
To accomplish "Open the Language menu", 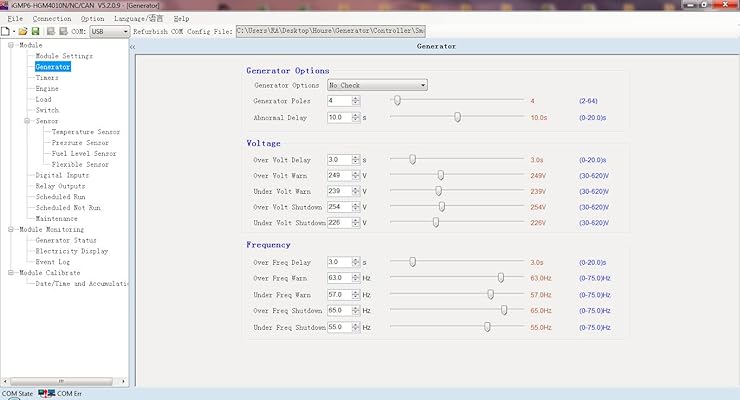I will coord(138,18).
